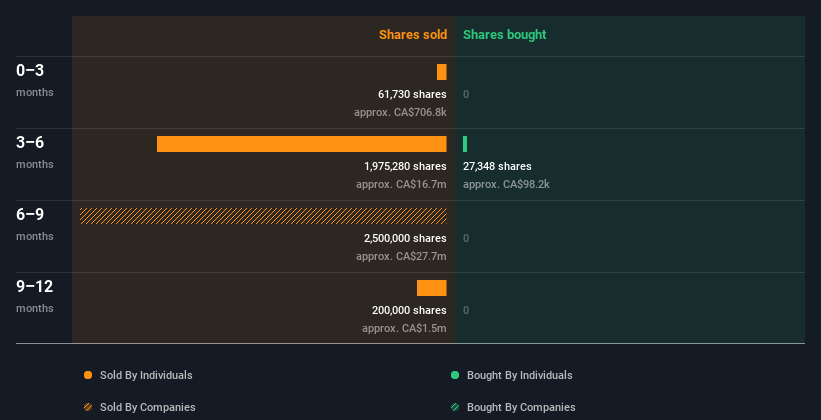Click the Shares sold column header

pyautogui.click(x=412, y=35)
